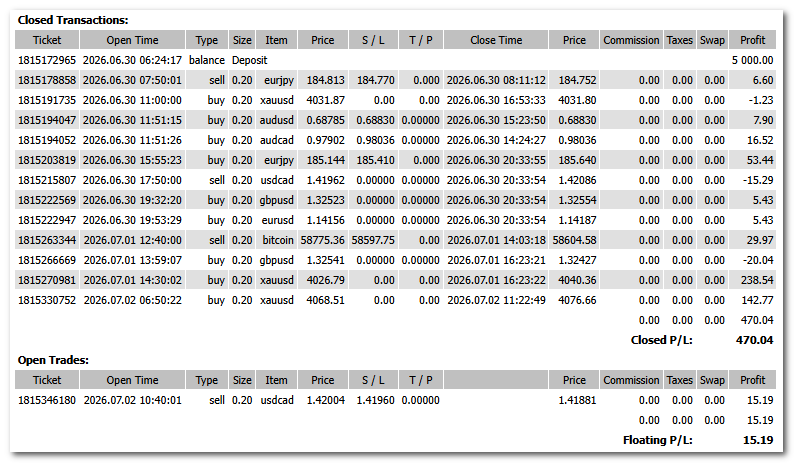Click the -20.04 profit value
Viewport: 794px width, 463px height.
coord(759,260)
